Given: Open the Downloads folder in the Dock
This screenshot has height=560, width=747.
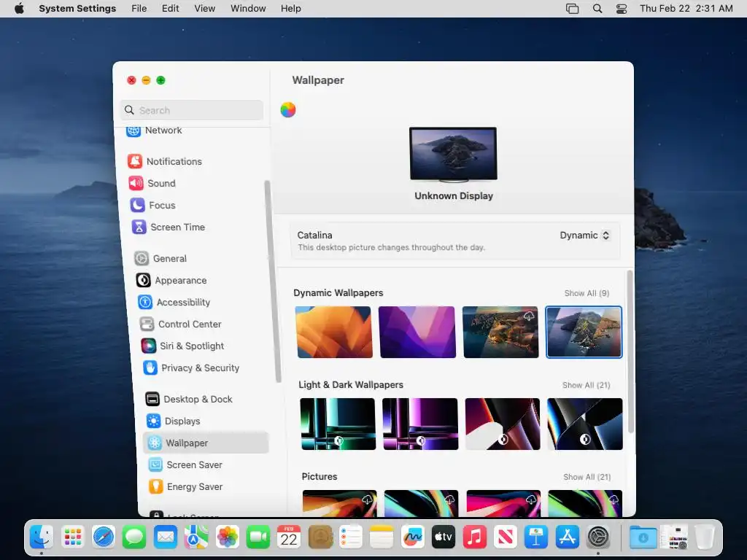Looking at the screenshot, I should point(643,537).
